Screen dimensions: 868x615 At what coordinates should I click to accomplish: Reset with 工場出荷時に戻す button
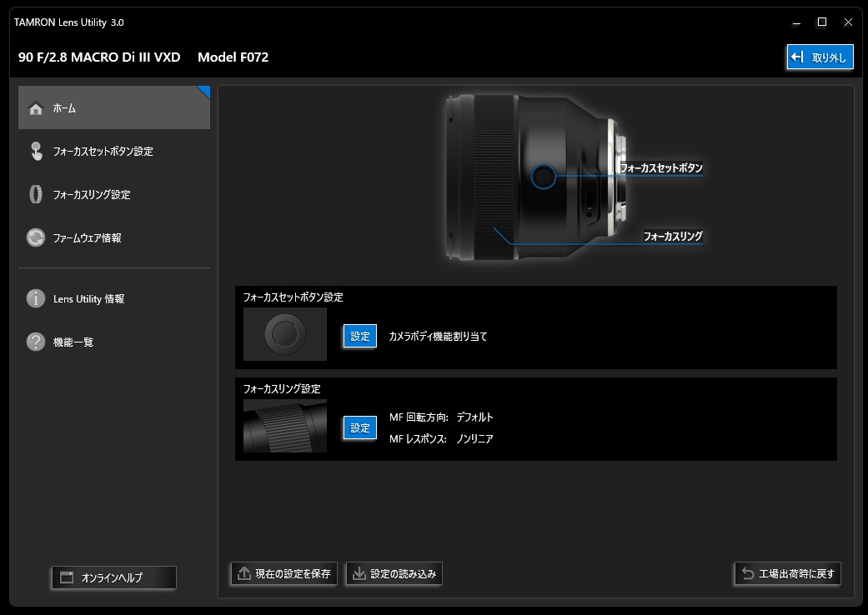coord(787,573)
